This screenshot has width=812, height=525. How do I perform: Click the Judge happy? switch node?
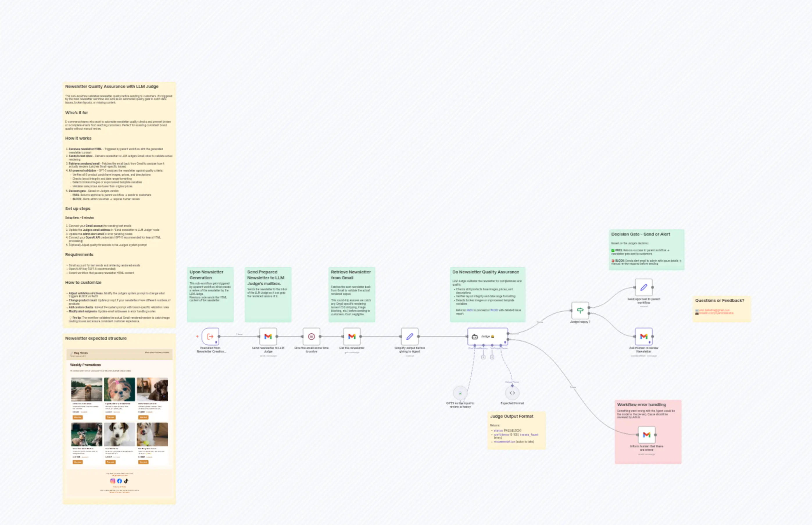coord(580,311)
